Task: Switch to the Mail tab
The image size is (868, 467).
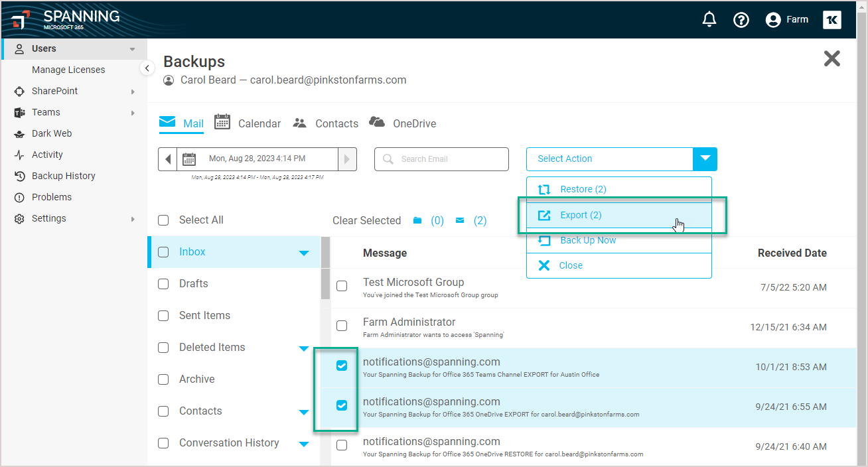Action: 181,123
